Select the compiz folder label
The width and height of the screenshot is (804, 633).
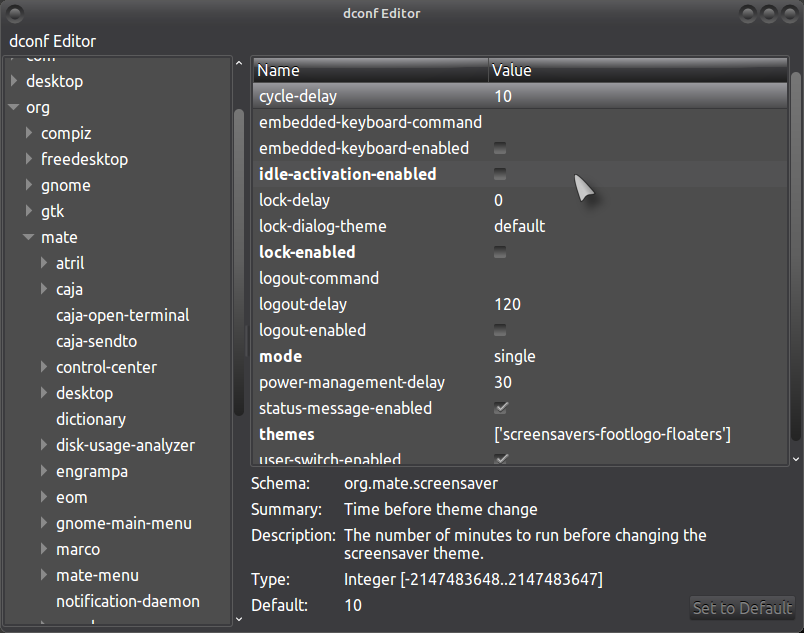coord(66,133)
